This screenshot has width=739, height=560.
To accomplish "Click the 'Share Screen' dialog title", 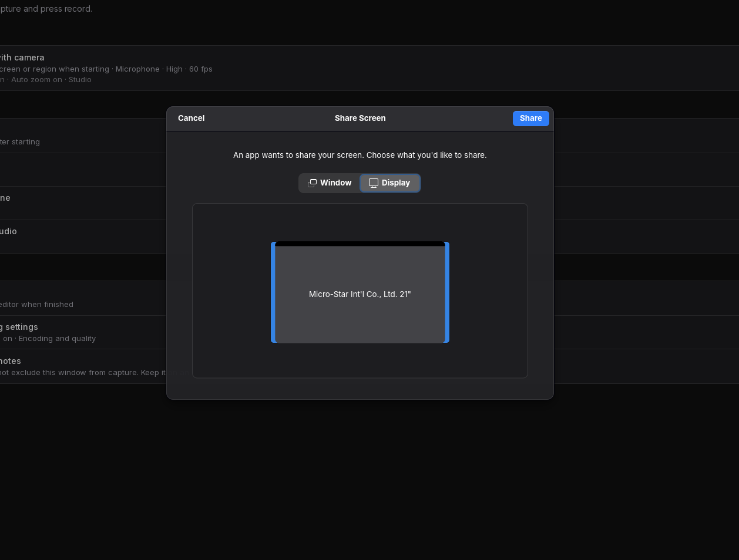I will pyautogui.click(x=360, y=119).
